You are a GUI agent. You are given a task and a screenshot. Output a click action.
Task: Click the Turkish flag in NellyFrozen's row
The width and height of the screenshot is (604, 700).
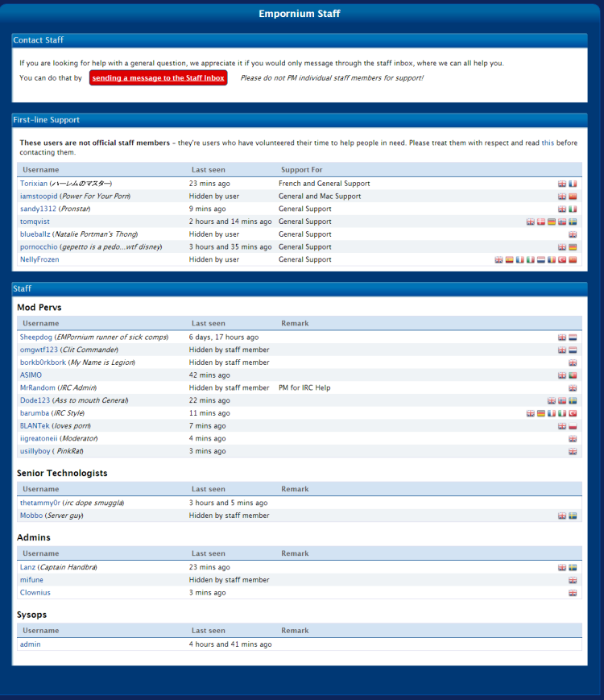(562, 259)
